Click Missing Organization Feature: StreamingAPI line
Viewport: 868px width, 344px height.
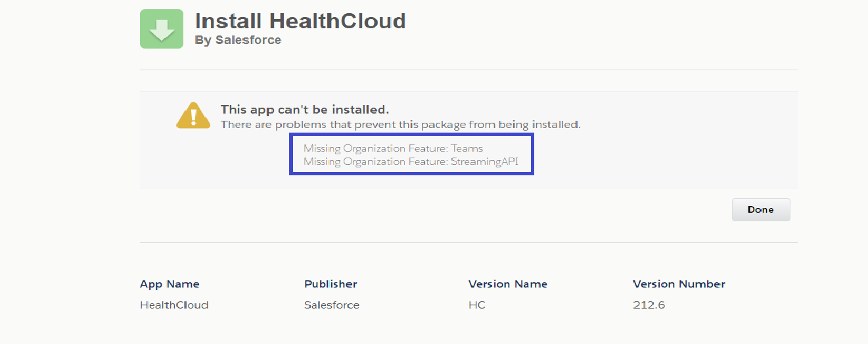(411, 161)
